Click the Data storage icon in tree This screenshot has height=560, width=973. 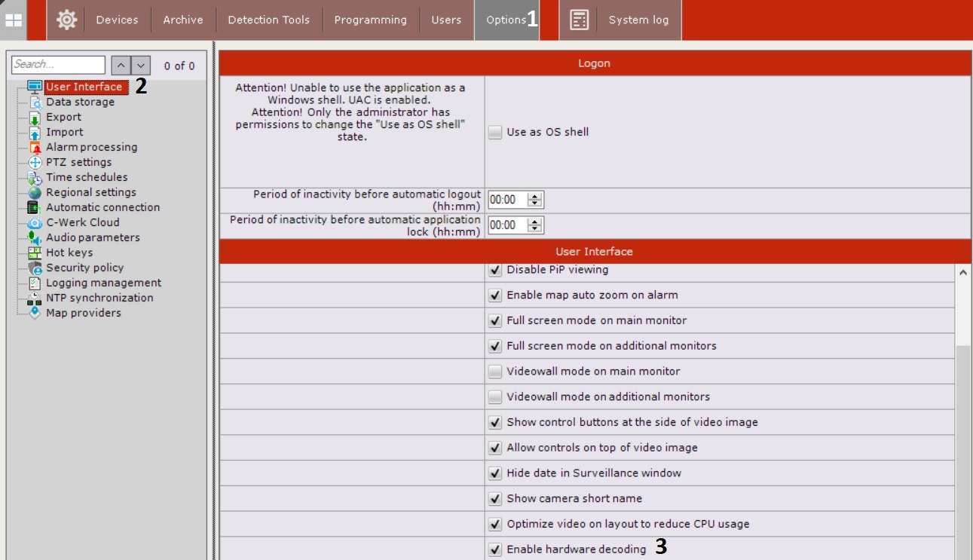[35, 103]
